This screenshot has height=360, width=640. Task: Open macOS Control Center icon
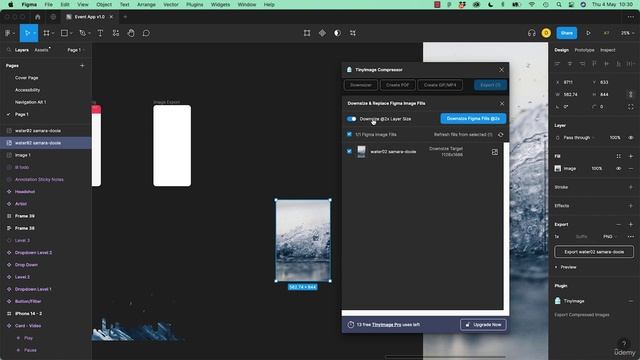[571, 4]
